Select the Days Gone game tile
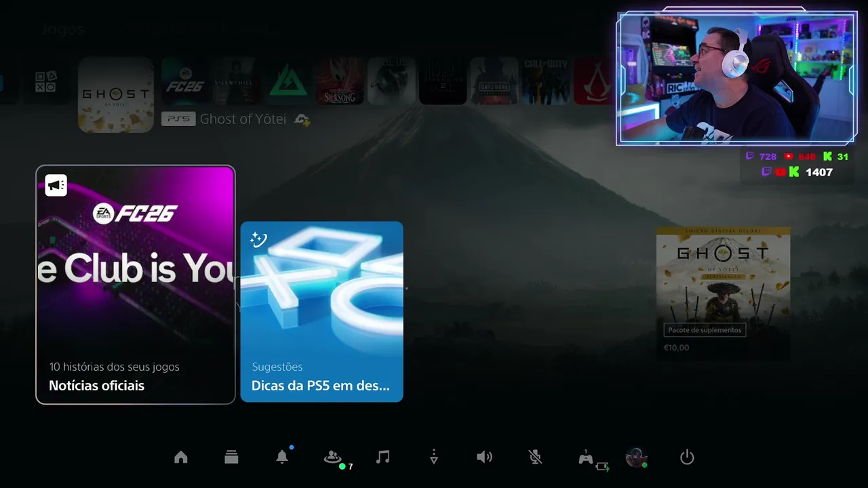Image resolution: width=868 pixels, height=488 pixels. click(494, 81)
